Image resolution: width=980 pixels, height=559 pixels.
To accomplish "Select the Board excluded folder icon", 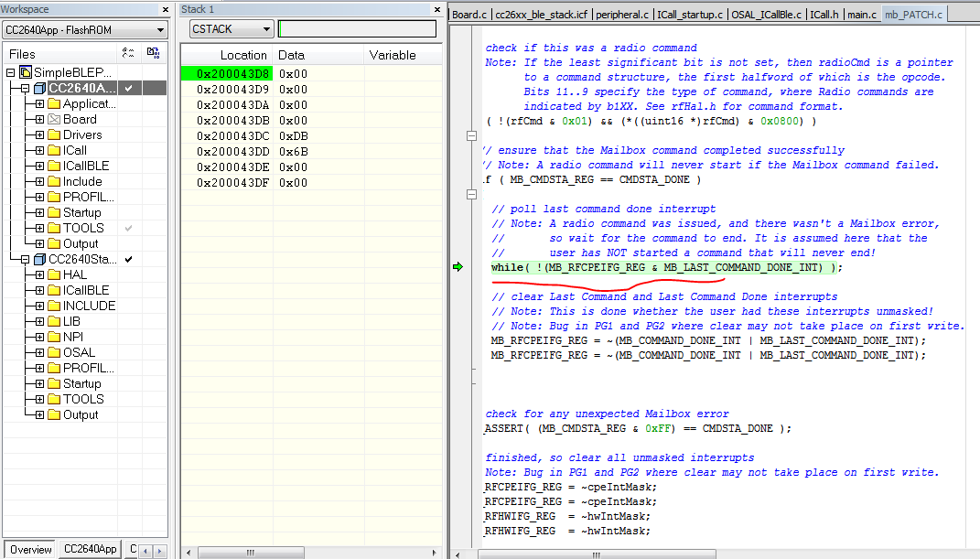I will click(x=54, y=119).
